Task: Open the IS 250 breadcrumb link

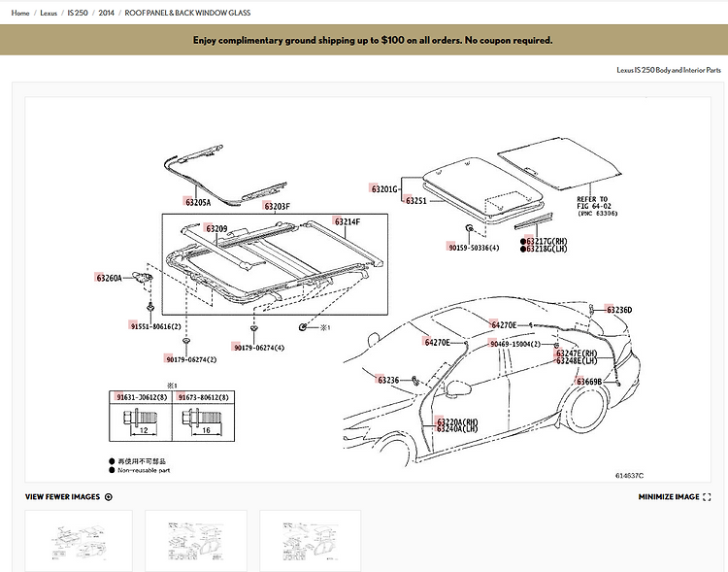Action: click(x=78, y=13)
